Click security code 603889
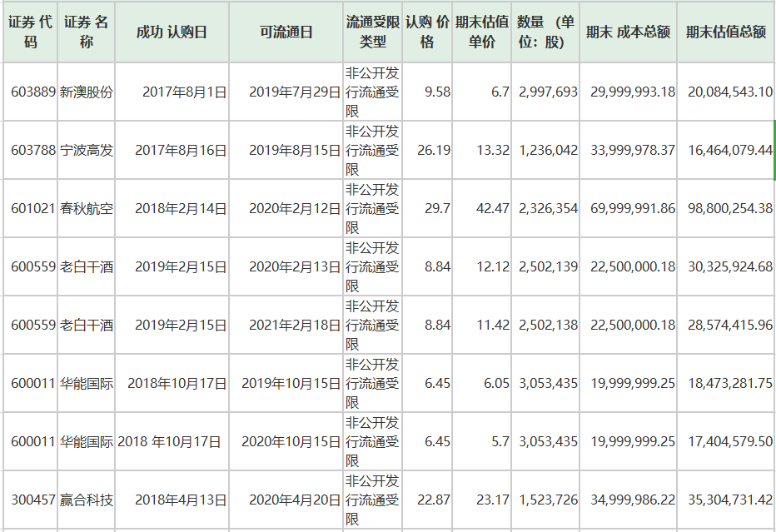 tap(32, 92)
